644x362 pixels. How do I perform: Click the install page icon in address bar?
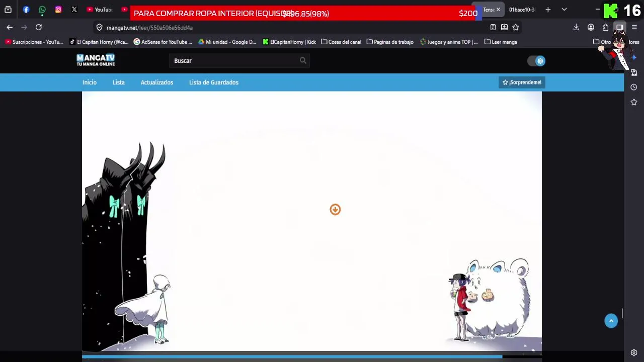[504, 27]
